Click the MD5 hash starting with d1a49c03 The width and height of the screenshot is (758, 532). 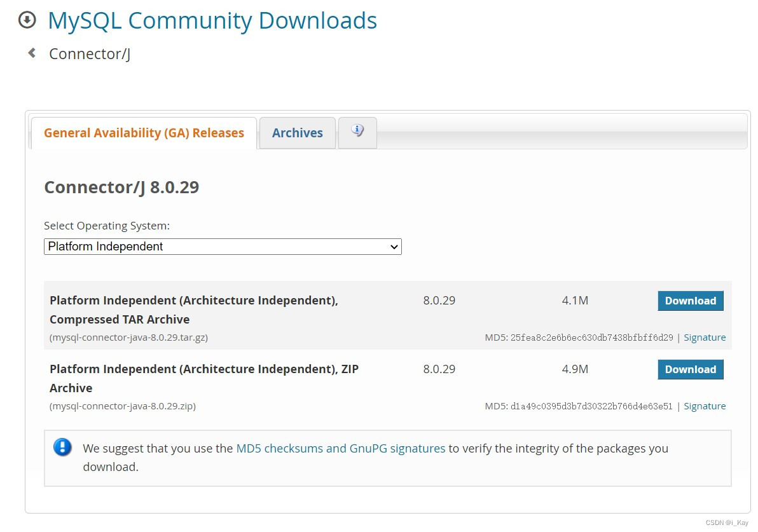coord(591,406)
